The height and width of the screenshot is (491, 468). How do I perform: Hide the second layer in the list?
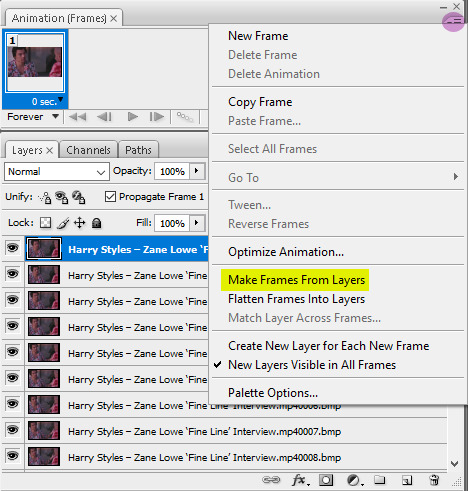[x=13, y=274]
